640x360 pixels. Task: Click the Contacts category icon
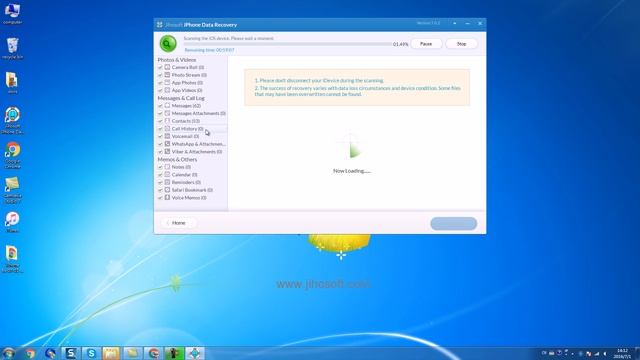click(x=167, y=121)
